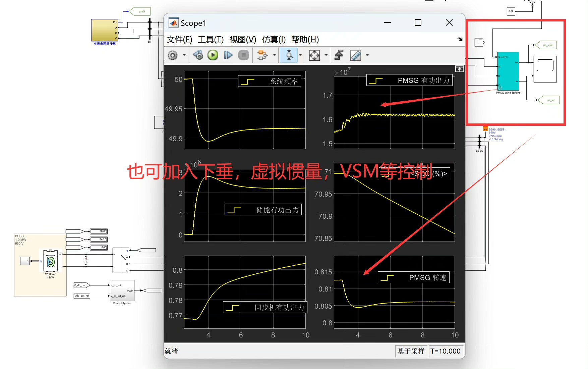Click the scale axes limits icon

(x=314, y=55)
